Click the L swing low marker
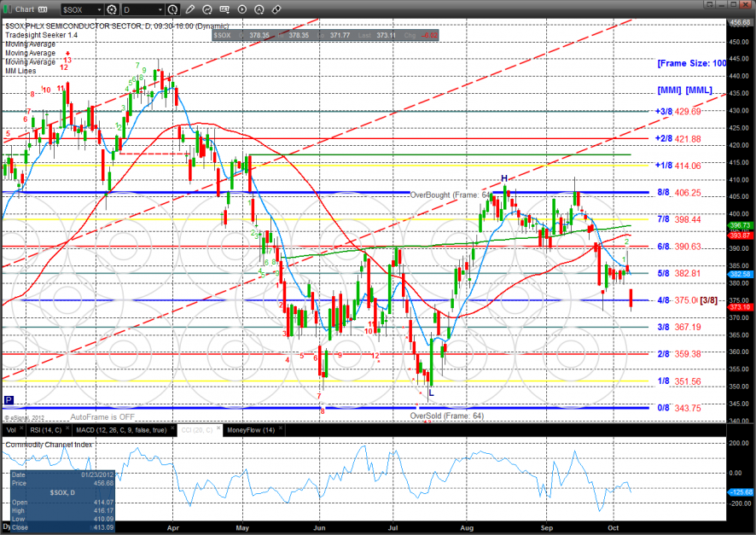Viewport: 756px width, 535px height. tap(432, 393)
